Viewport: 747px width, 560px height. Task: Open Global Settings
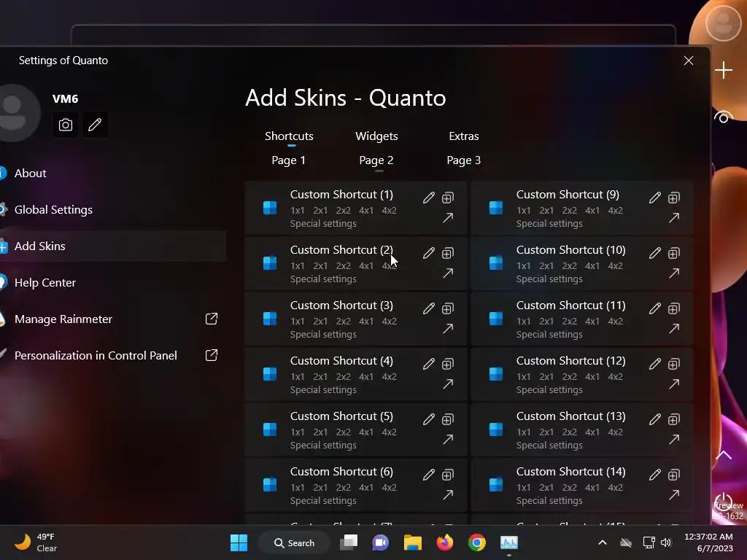click(53, 209)
